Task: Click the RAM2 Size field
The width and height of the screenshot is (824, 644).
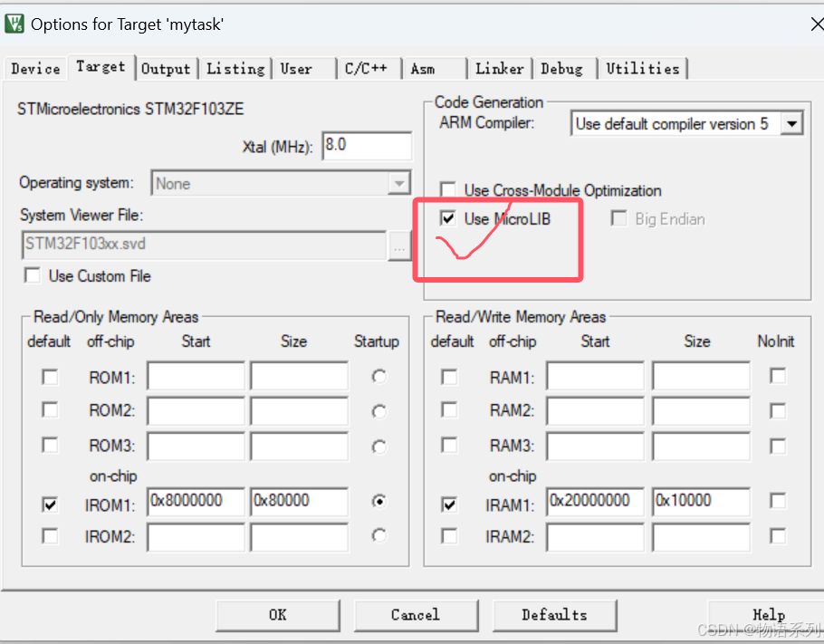Action: click(x=701, y=410)
